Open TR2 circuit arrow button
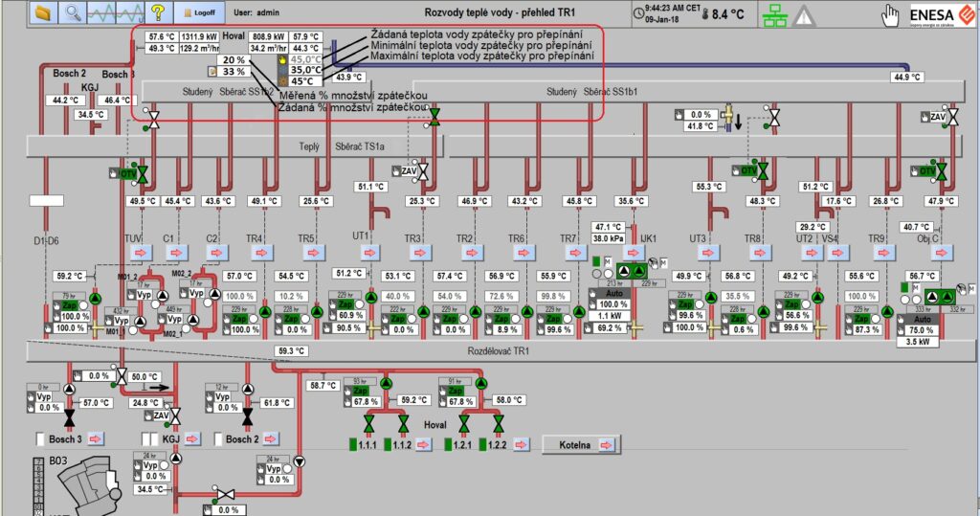The height and width of the screenshot is (516, 980). 472,253
